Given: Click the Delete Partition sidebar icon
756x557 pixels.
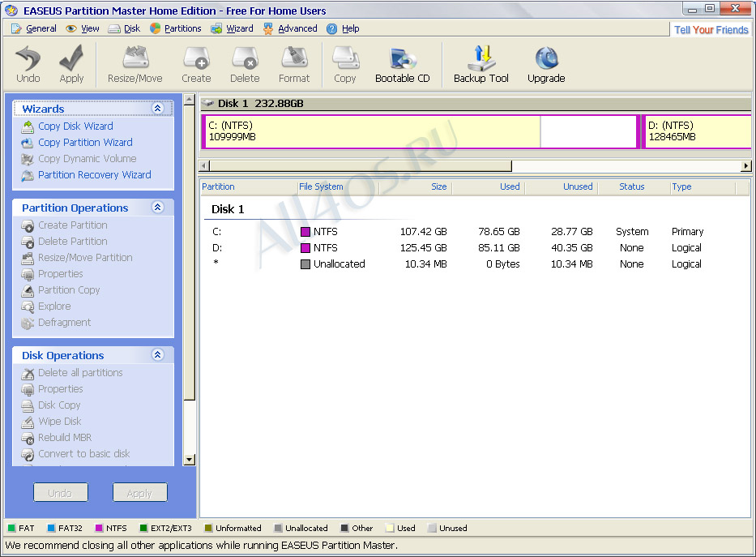Looking at the screenshot, I should pyautogui.click(x=28, y=242).
